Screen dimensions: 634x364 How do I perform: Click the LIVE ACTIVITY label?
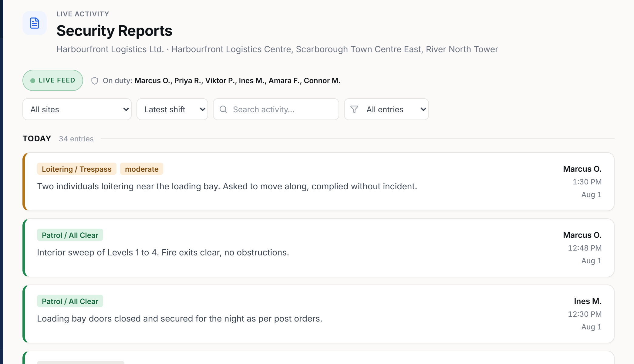(83, 14)
